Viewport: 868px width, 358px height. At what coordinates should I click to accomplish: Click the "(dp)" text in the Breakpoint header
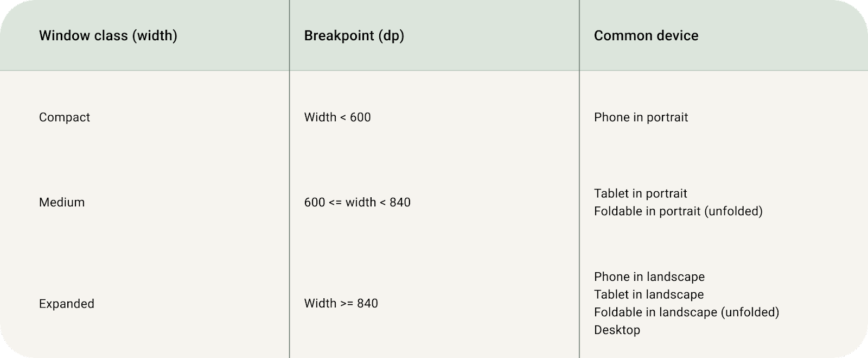pos(391,36)
